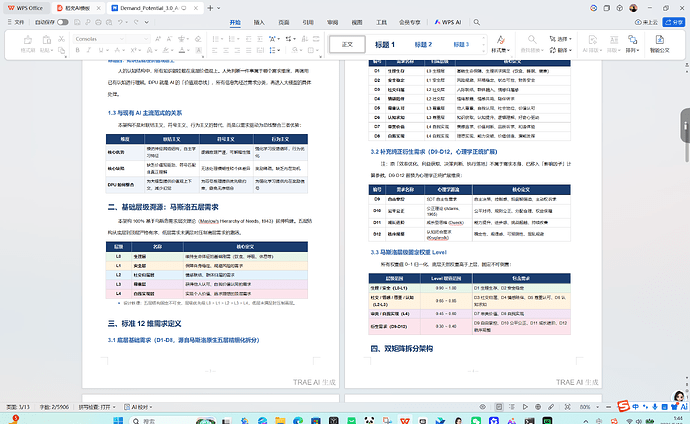
Task: Click the not-uploaded cloud status button
Action: (646, 22)
